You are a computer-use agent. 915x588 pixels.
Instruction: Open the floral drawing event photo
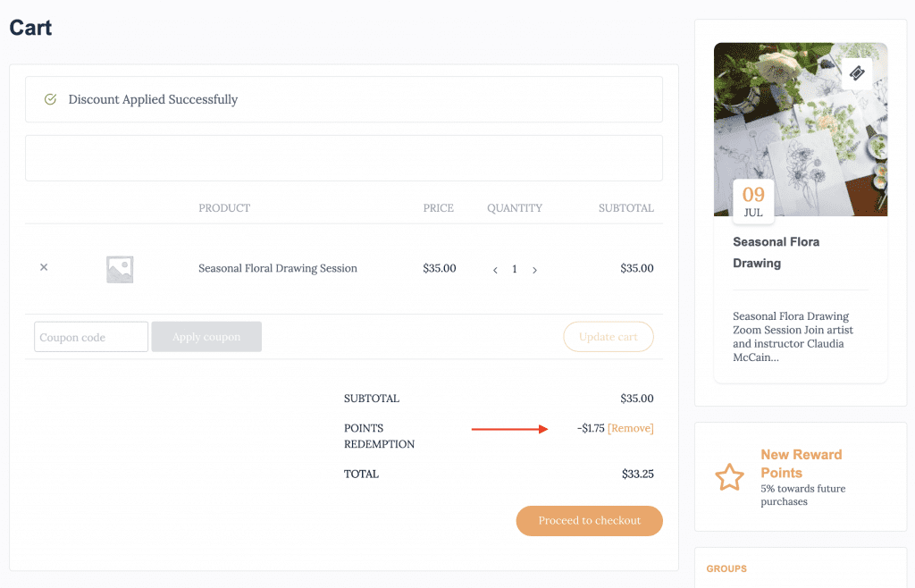pos(800,125)
